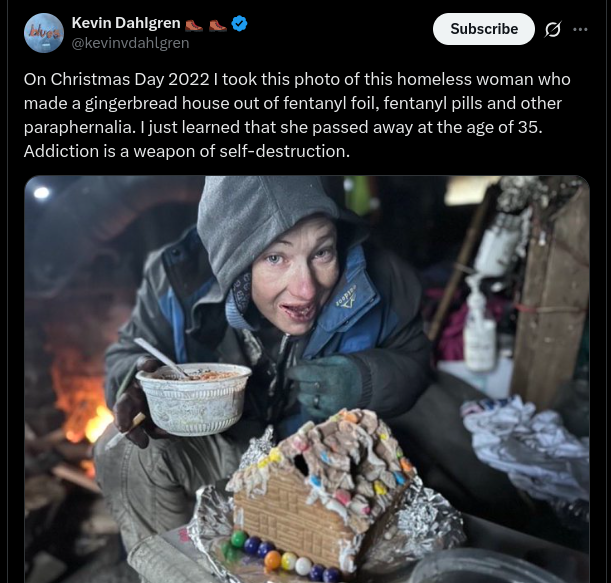The height and width of the screenshot is (583, 611).
Task: Subscribe to Kevin Dahlgren
Action: [484, 29]
